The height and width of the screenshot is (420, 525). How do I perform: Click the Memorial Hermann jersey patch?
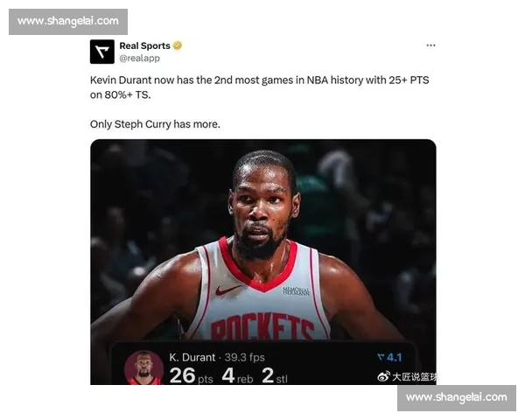(x=297, y=291)
